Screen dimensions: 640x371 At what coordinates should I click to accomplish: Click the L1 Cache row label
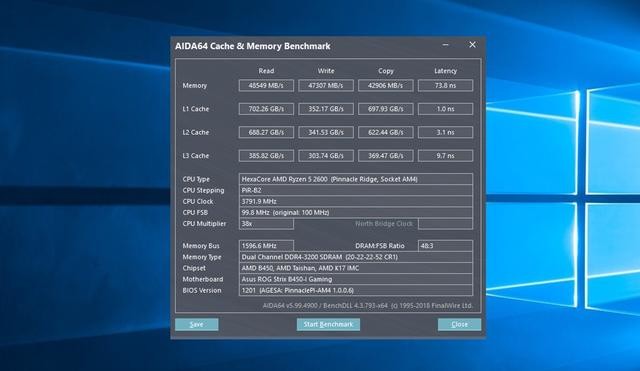click(x=196, y=109)
